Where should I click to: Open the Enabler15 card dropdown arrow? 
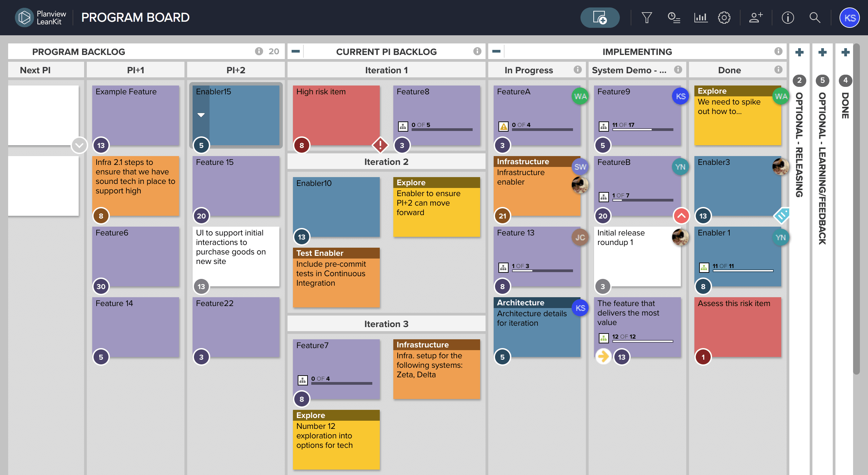[x=201, y=115]
